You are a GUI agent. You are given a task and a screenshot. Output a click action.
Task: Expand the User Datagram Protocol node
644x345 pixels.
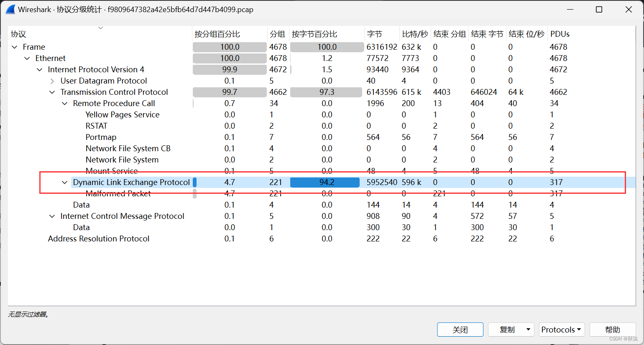tap(52, 81)
